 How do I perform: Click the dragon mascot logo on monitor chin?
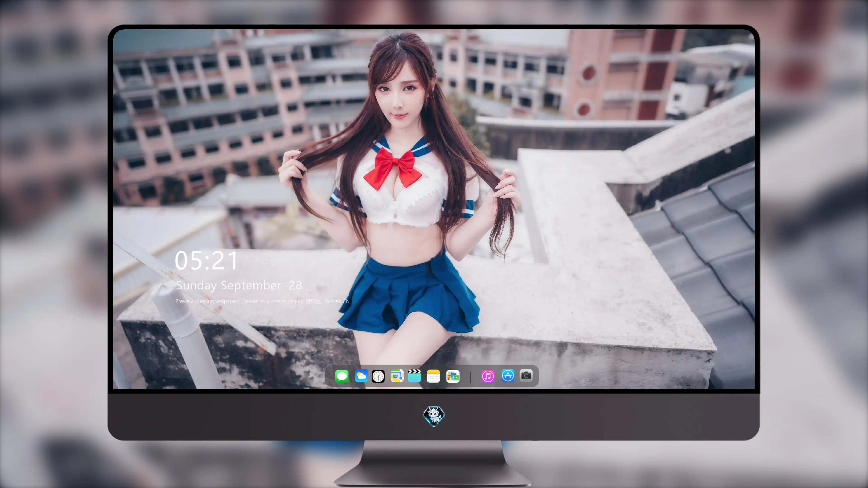(x=434, y=416)
